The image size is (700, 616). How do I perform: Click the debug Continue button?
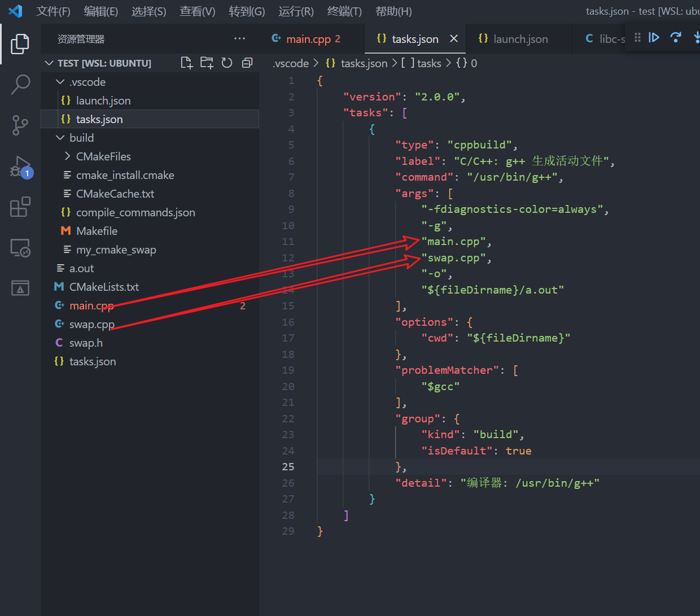(x=654, y=37)
